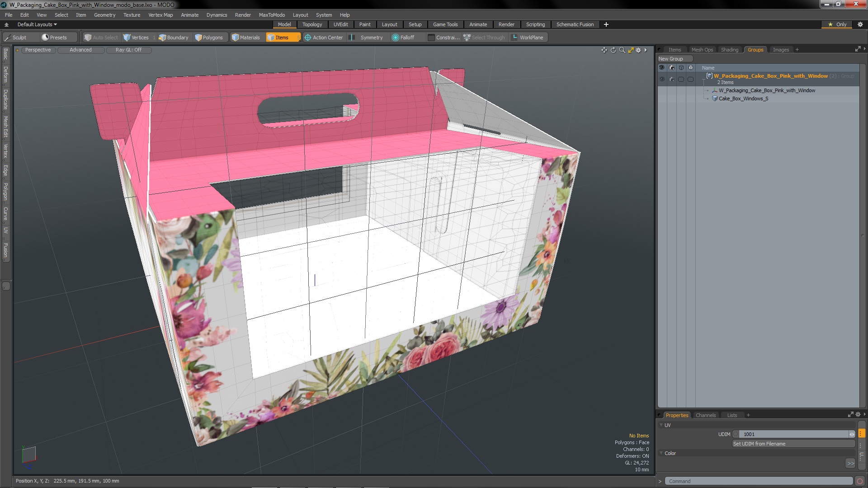Image resolution: width=868 pixels, height=488 pixels.
Task: Switch to the Schematic Fusion tab
Action: tap(575, 24)
